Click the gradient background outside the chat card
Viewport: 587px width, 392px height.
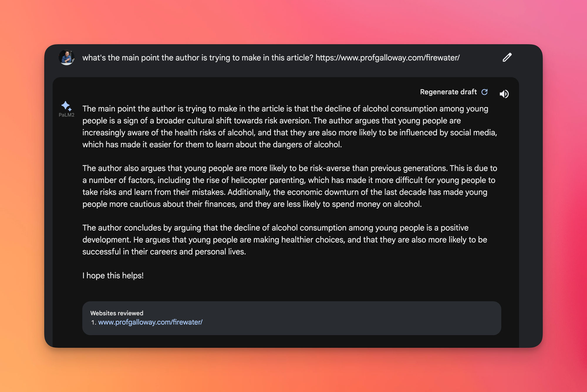293,21
